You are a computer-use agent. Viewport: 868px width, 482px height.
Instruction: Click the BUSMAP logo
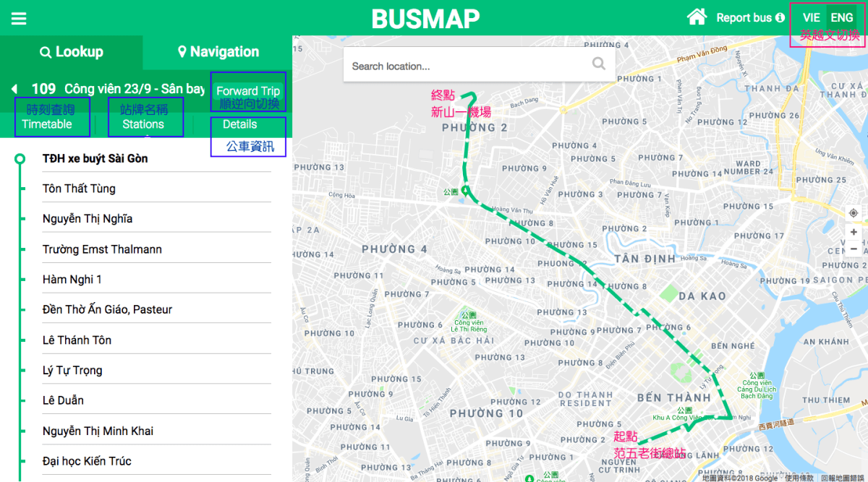(x=425, y=18)
